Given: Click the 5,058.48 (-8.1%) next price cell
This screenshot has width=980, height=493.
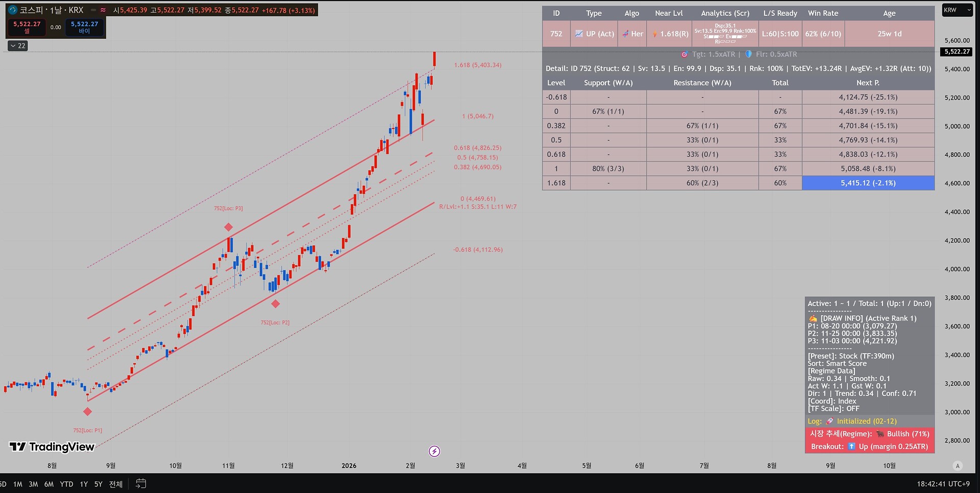Looking at the screenshot, I should [868, 169].
